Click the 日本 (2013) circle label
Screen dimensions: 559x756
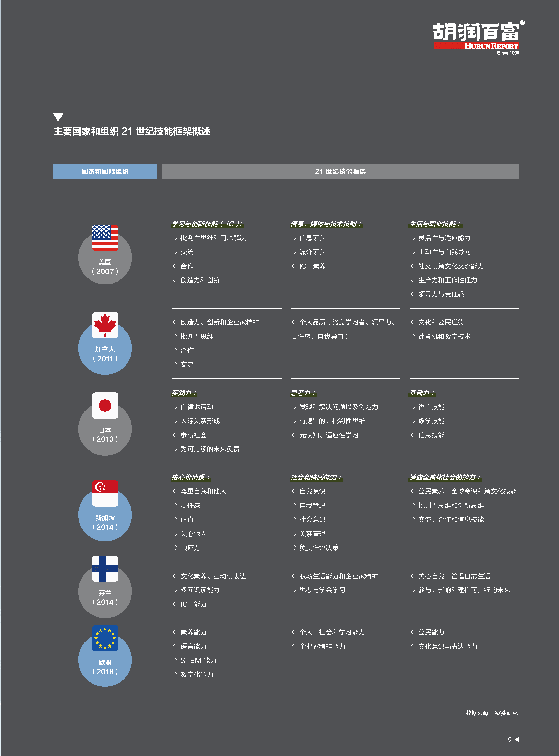pos(105,435)
